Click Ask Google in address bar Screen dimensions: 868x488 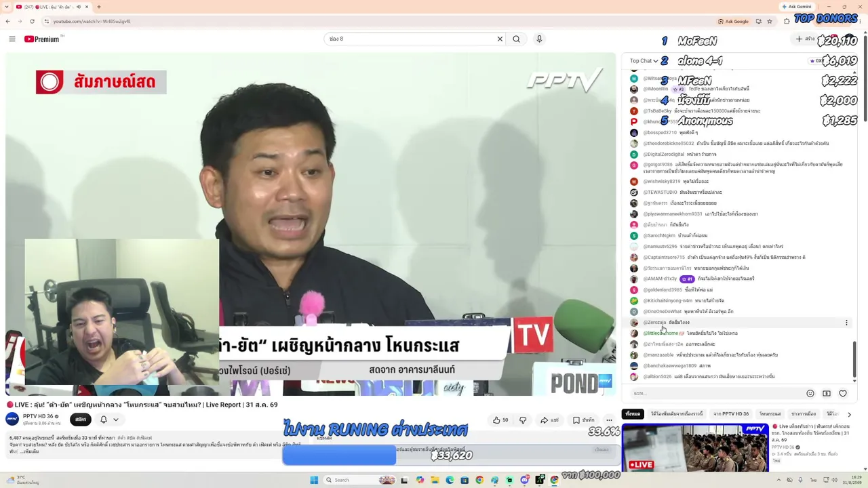coord(734,21)
